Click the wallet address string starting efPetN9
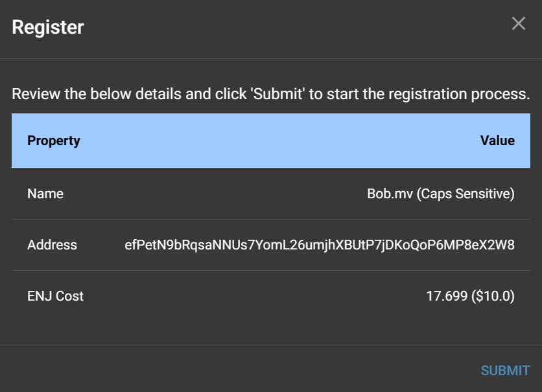The width and height of the screenshot is (542, 392). point(320,245)
